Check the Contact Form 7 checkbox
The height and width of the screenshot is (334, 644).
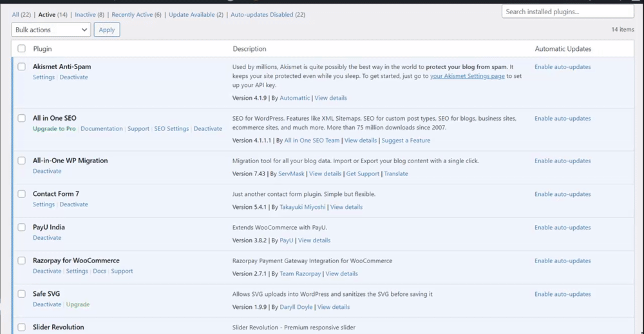pyautogui.click(x=21, y=193)
